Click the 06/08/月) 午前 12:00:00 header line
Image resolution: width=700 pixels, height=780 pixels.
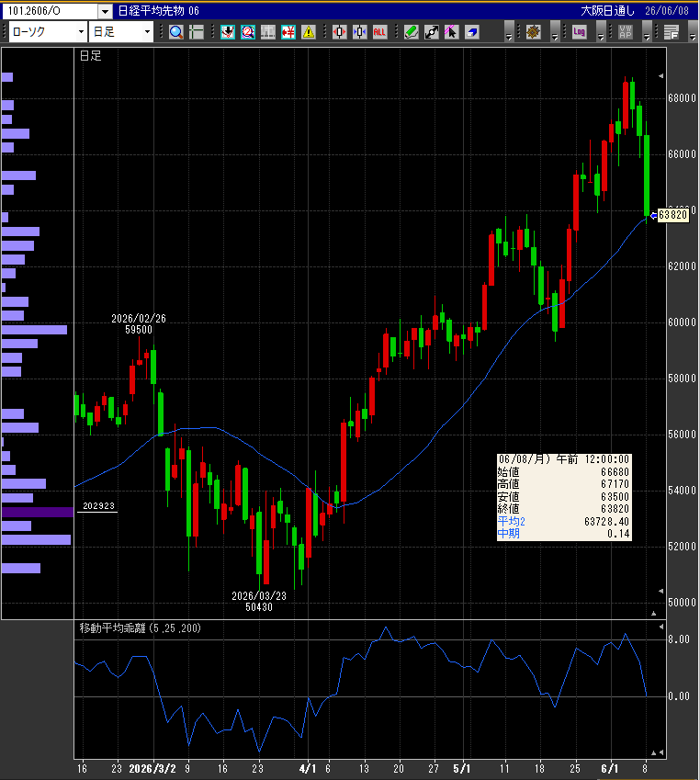(564, 459)
